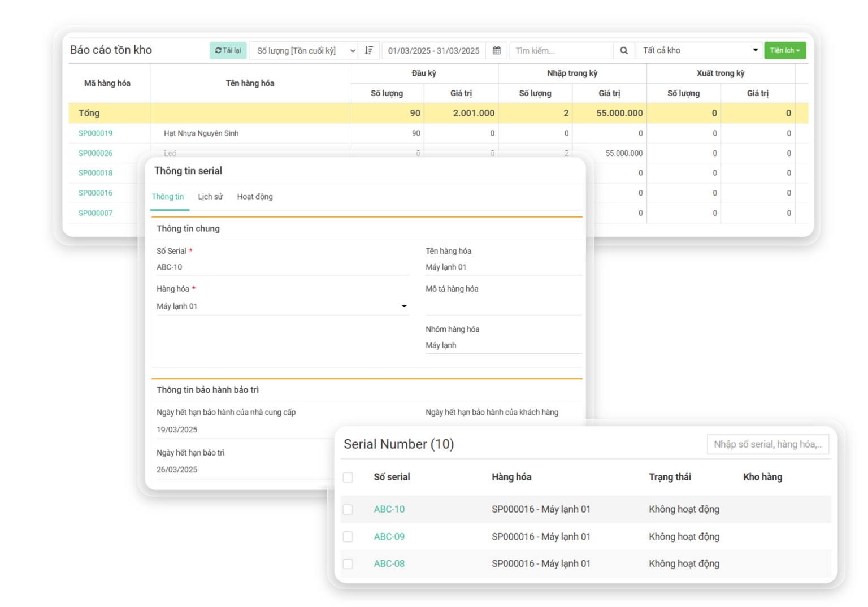Tick the checkbox next to ABC-08
The height and width of the screenshot is (607, 868).
[x=348, y=563]
